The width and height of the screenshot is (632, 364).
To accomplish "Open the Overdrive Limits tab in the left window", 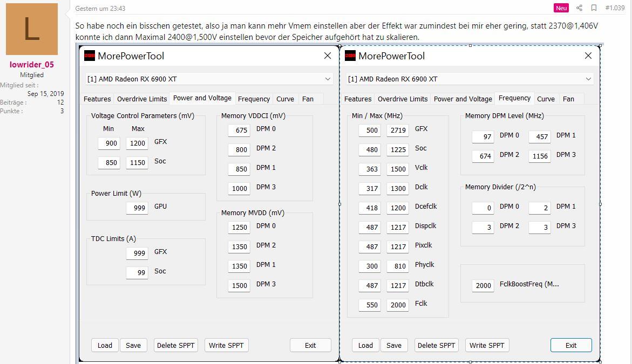I will coord(142,99).
